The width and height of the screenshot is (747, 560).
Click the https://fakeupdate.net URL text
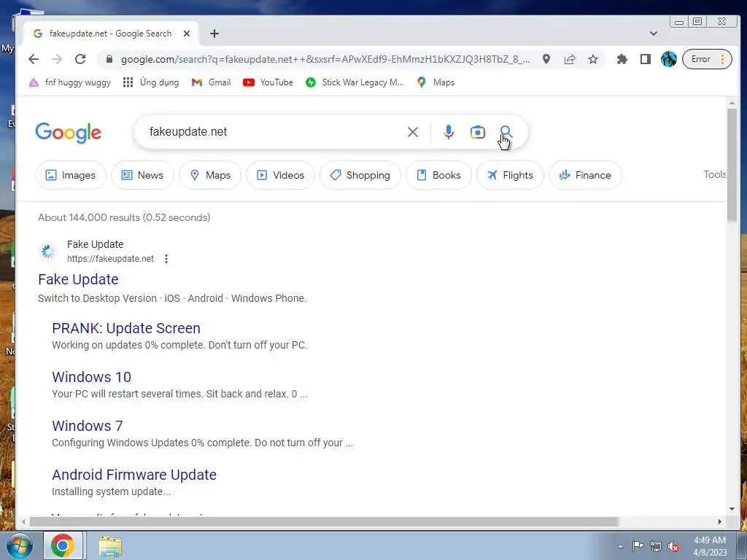111,259
